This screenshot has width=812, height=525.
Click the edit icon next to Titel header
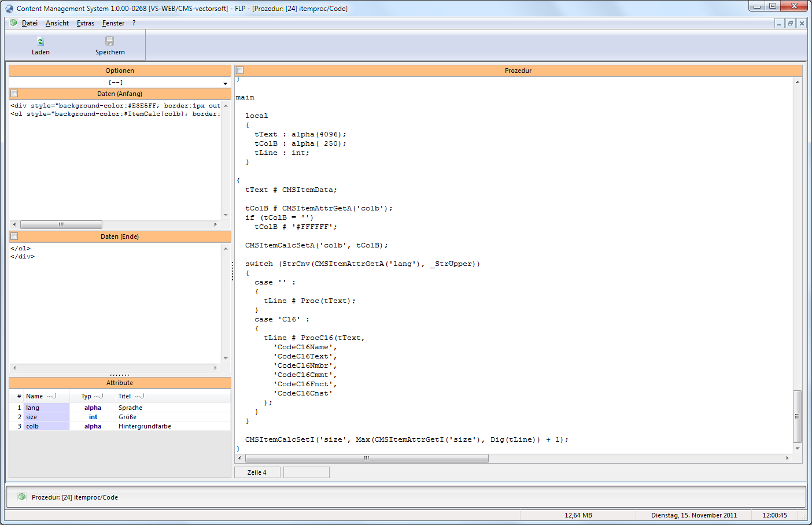click(139, 397)
